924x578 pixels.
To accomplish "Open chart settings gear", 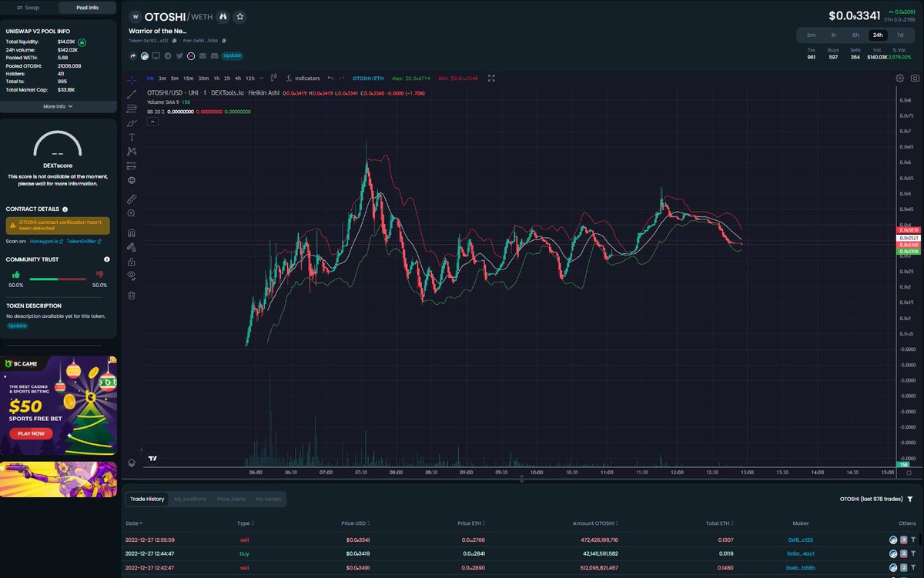I will click(x=899, y=78).
